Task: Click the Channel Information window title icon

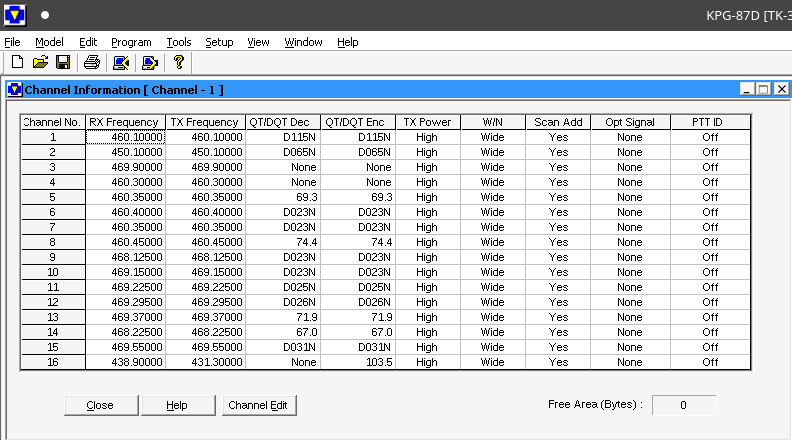Action: coord(14,89)
